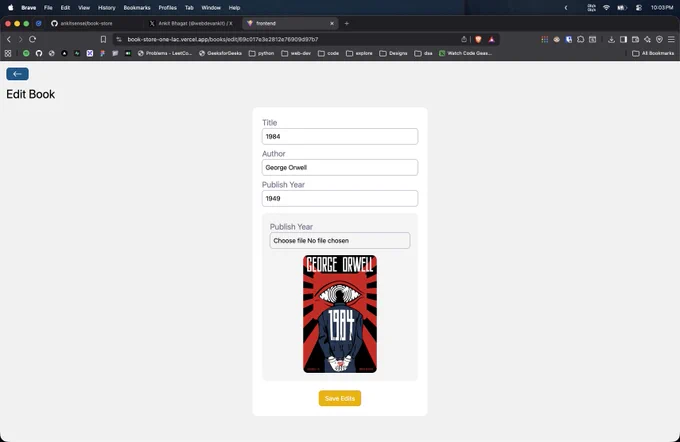Image resolution: width=680 pixels, height=442 pixels.
Task: Click the Title field containing 1984
Action: coord(340,136)
